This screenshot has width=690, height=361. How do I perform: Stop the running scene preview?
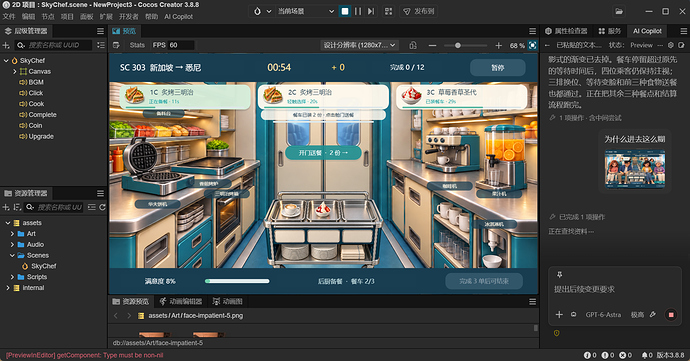pyautogui.click(x=345, y=11)
